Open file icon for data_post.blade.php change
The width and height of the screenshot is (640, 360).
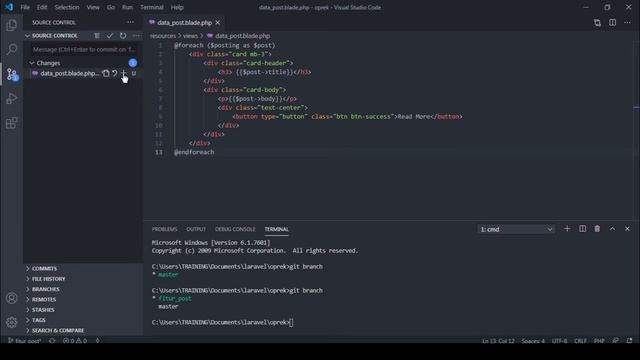tap(106, 73)
